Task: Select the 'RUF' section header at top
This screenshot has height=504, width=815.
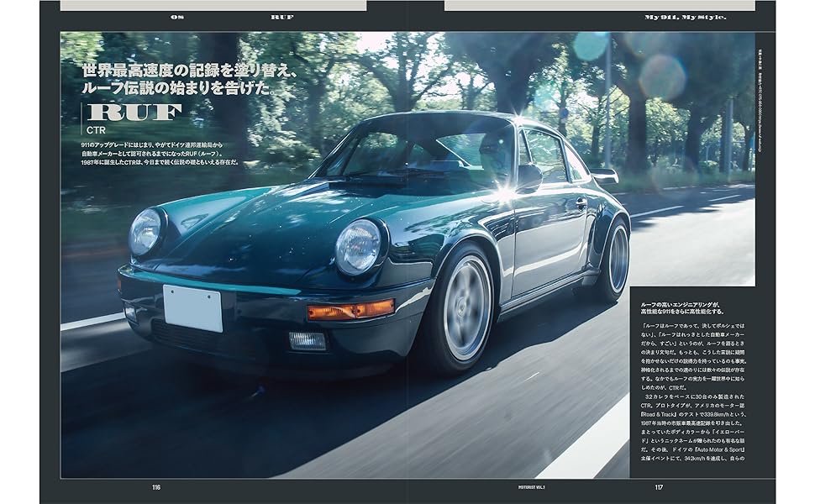Action: click(x=282, y=17)
